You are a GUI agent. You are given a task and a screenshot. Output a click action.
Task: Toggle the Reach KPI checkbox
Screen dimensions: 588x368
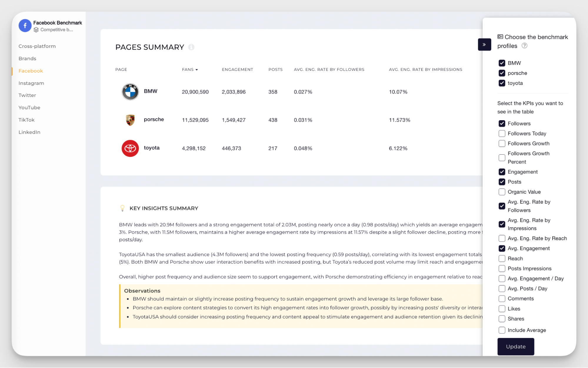502,258
